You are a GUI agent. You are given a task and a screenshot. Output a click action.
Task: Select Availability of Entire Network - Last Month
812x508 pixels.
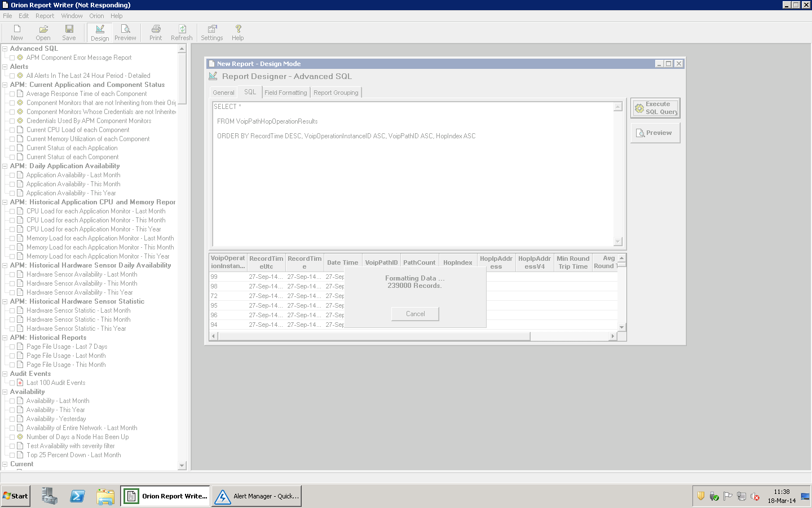point(82,428)
